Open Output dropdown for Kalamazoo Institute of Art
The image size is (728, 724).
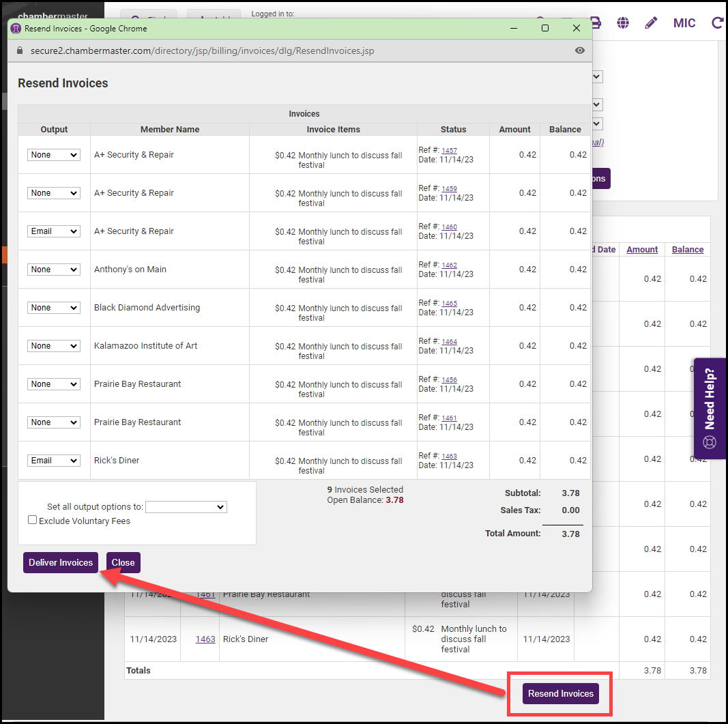tap(54, 346)
